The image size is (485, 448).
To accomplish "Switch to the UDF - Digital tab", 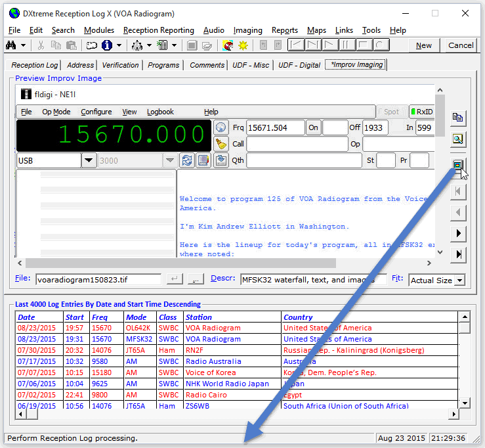I will coord(299,65).
